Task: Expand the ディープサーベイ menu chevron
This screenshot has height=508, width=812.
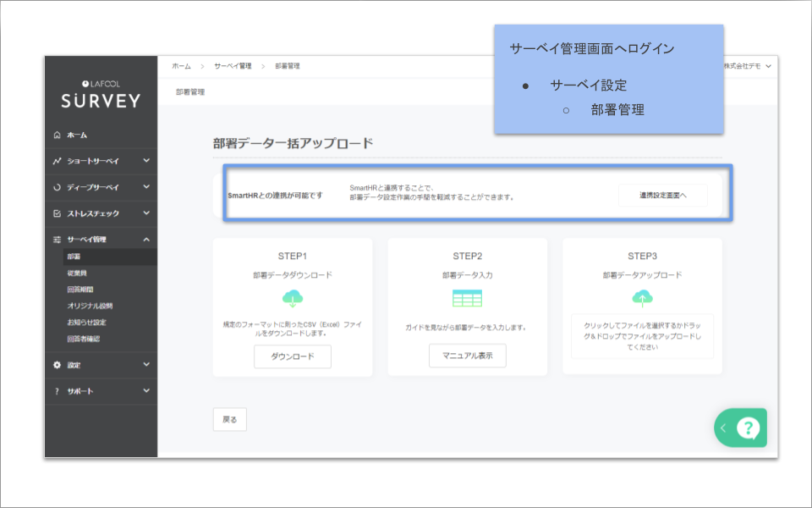Action: coord(146,186)
